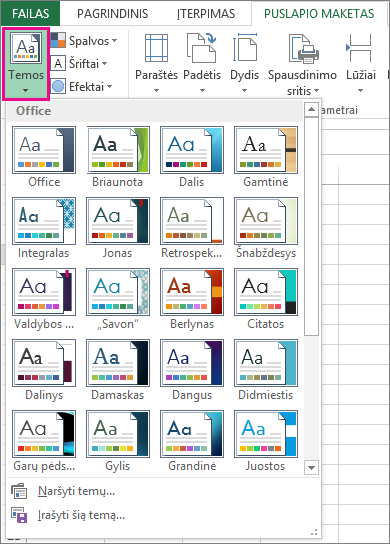This screenshot has height=544, width=390.
Task: Apply the Gamtinė theme
Action: tap(266, 157)
